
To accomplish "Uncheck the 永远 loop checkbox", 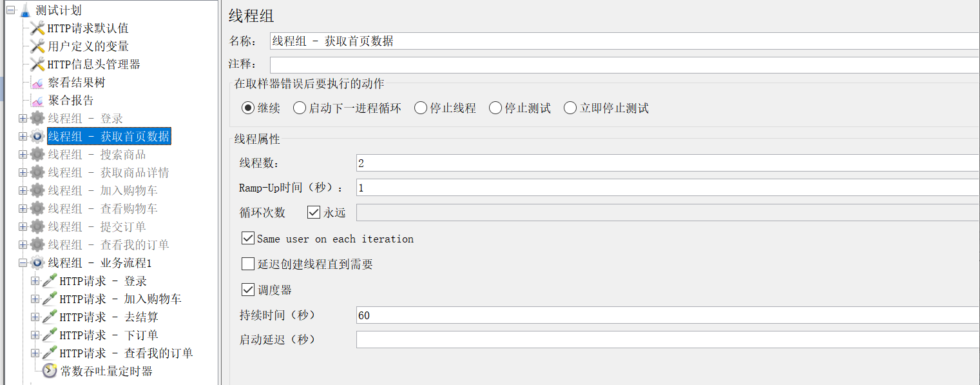I will 314,212.
